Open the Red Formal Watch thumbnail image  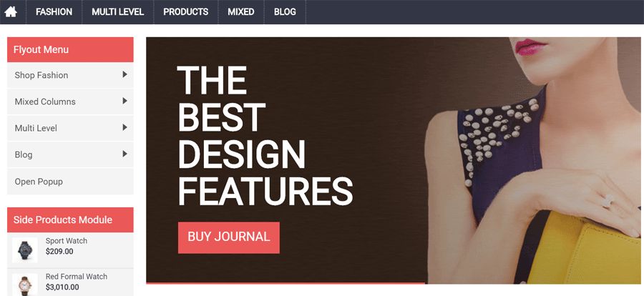coord(24,285)
